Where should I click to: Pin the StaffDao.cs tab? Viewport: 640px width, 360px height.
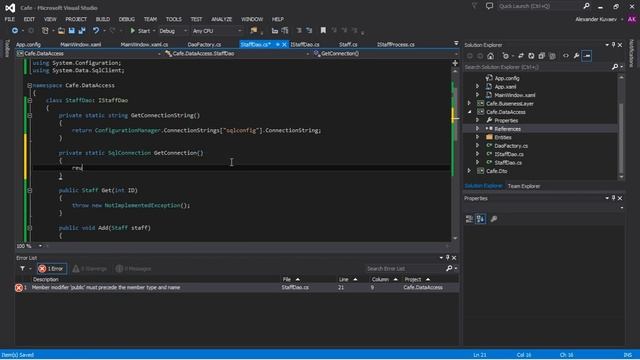(278, 44)
